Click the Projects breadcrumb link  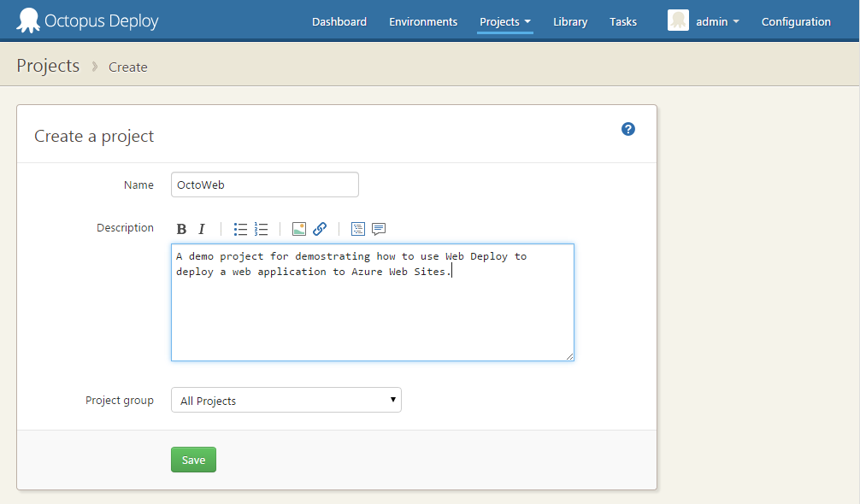pyautogui.click(x=48, y=67)
